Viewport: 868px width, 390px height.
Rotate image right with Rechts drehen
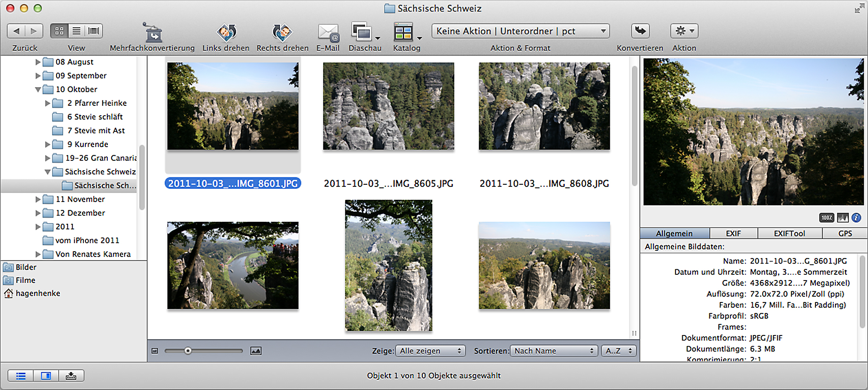pyautogui.click(x=282, y=33)
